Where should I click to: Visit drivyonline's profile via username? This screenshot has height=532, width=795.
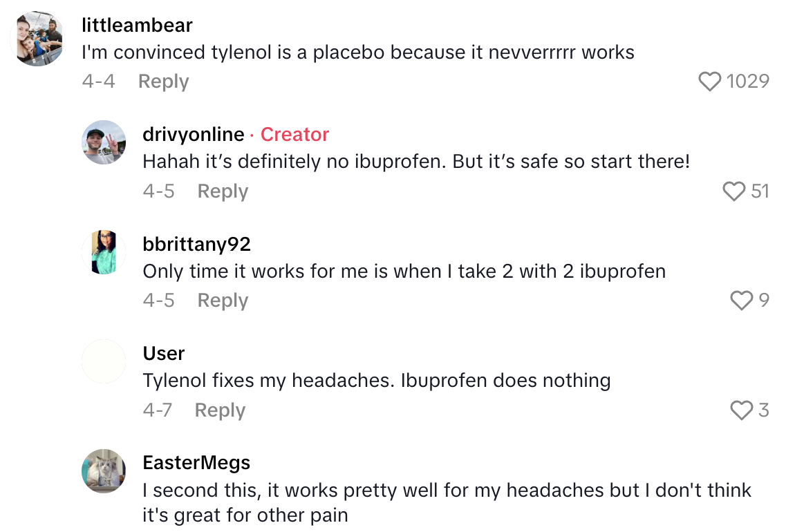coord(194,134)
